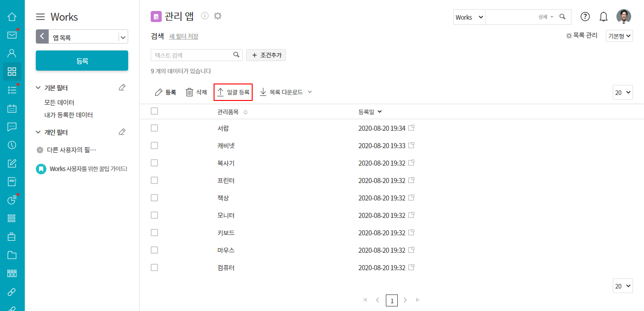Viewport: 644px width, 311px height.
Task: Select 모든 데이터 filter
Action: (59, 102)
